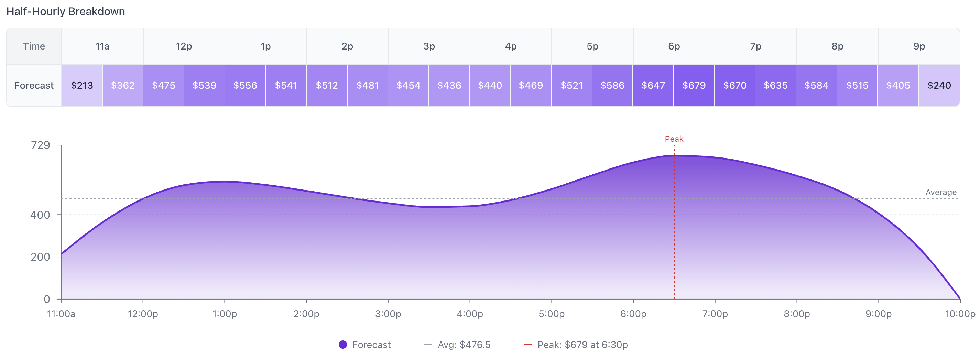Select the $240 forecast cell
The height and width of the screenshot is (359, 980).
pos(939,85)
